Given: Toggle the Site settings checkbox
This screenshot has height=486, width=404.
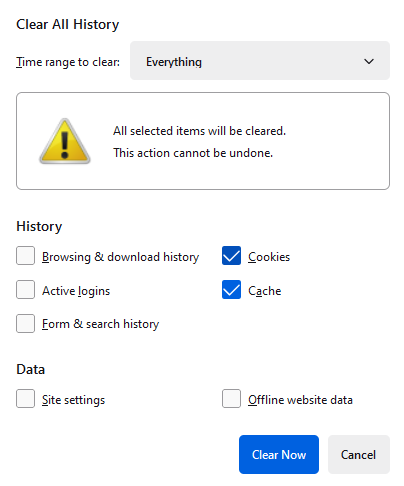Looking at the screenshot, I should [x=25, y=398].
